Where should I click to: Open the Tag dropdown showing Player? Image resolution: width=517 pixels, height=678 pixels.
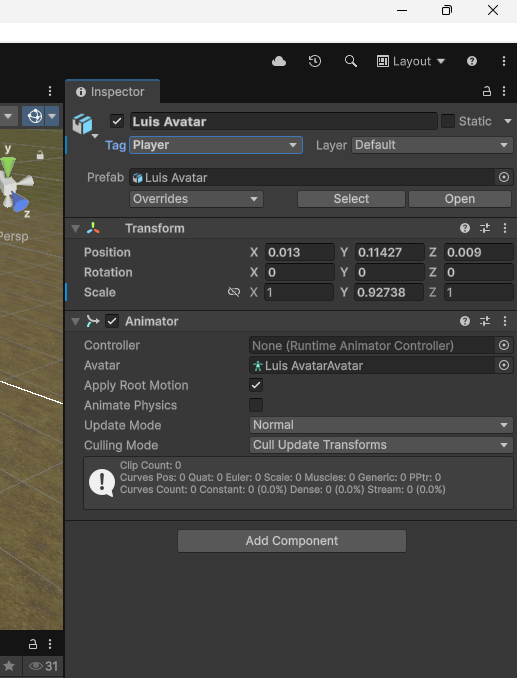(216, 145)
